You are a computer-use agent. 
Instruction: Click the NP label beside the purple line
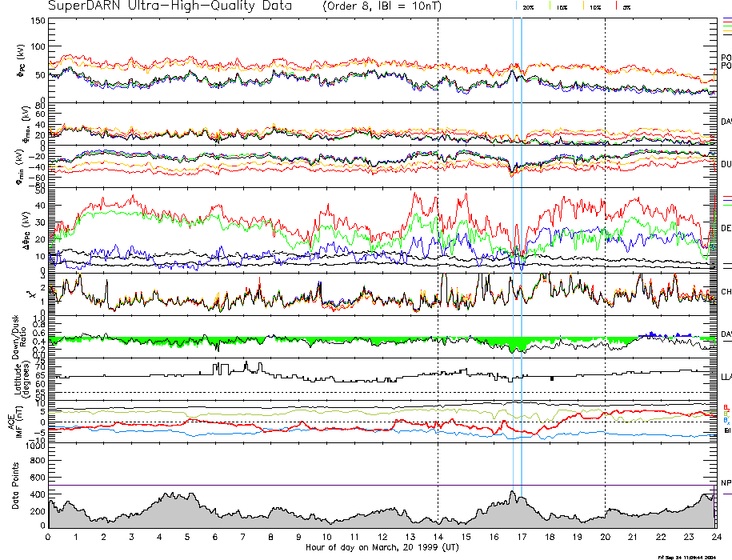coord(726,482)
